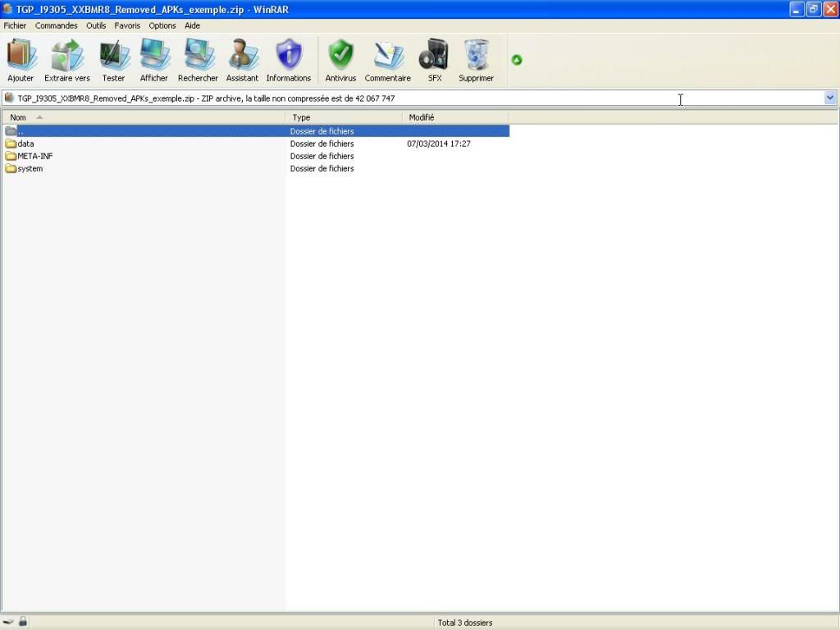Open the Fichier menu

(x=15, y=25)
